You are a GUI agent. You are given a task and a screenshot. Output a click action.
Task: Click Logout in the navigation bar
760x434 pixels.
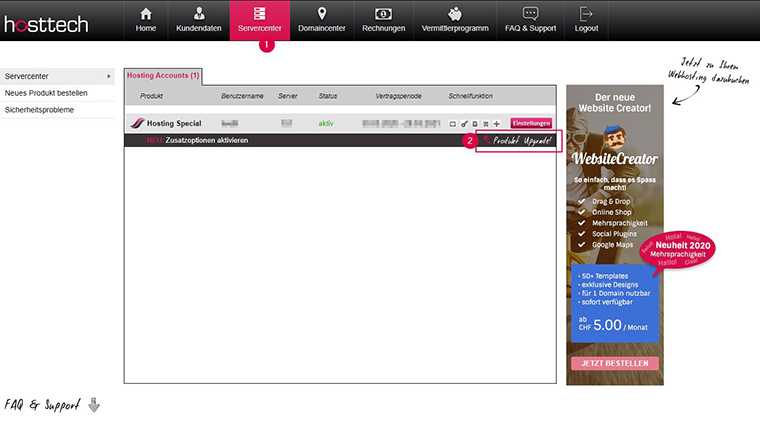(586, 20)
